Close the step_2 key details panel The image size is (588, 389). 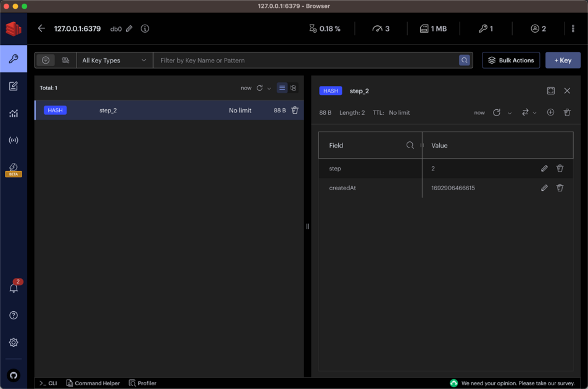point(567,91)
